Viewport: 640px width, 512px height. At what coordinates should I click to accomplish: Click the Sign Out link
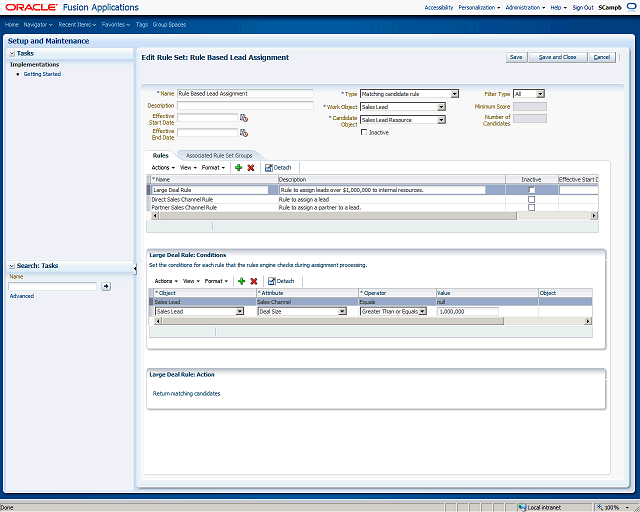(x=582, y=7)
